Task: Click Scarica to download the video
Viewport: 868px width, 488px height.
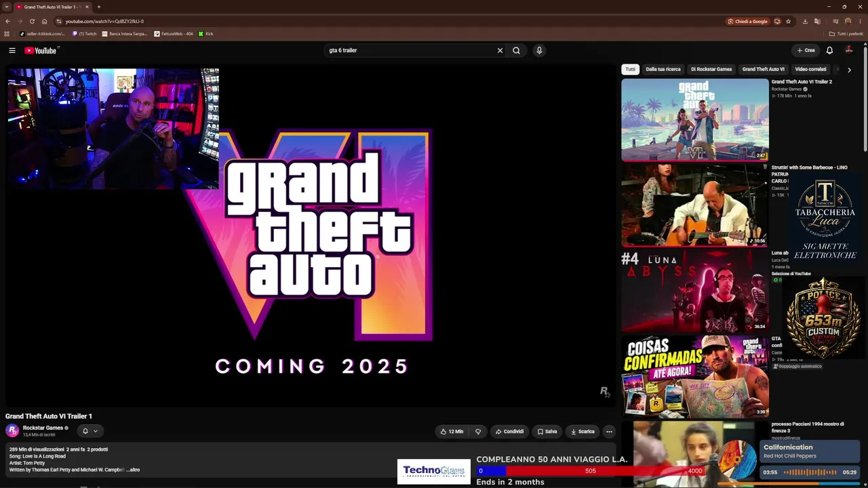Action: pyautogui.click(x=583, y=432)
